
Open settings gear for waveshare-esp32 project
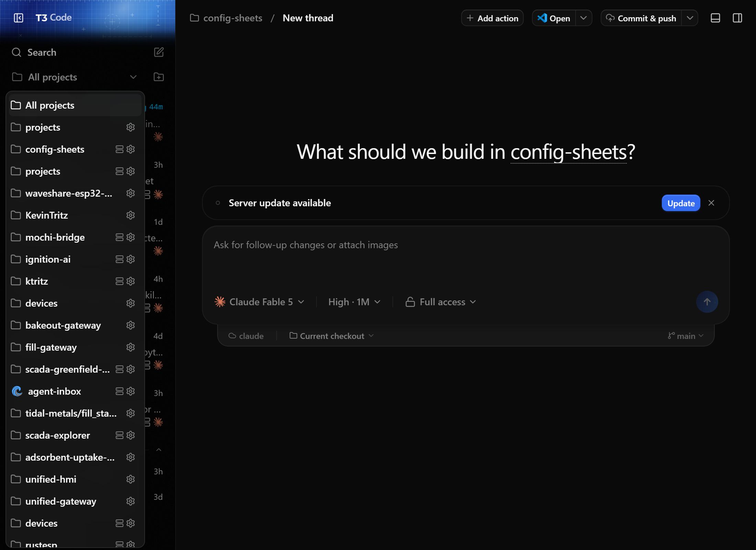pos(131,193)
